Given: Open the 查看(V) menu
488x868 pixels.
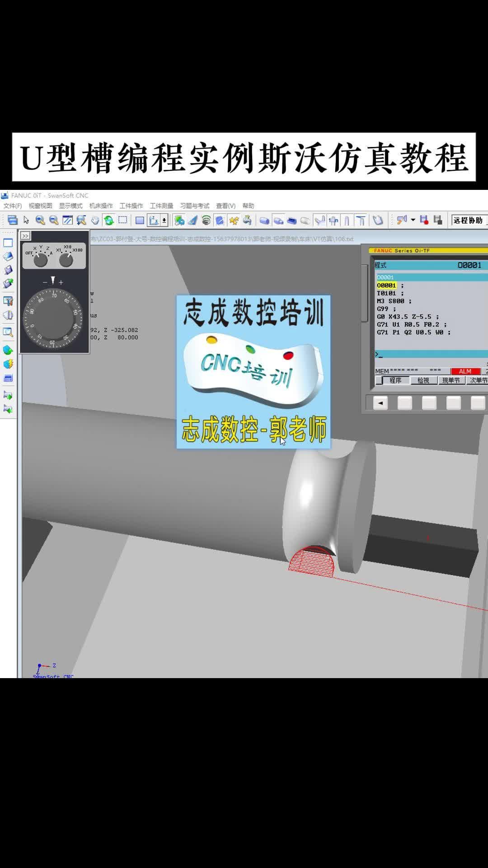Looking at the screenshot, I should click(225, 206).
